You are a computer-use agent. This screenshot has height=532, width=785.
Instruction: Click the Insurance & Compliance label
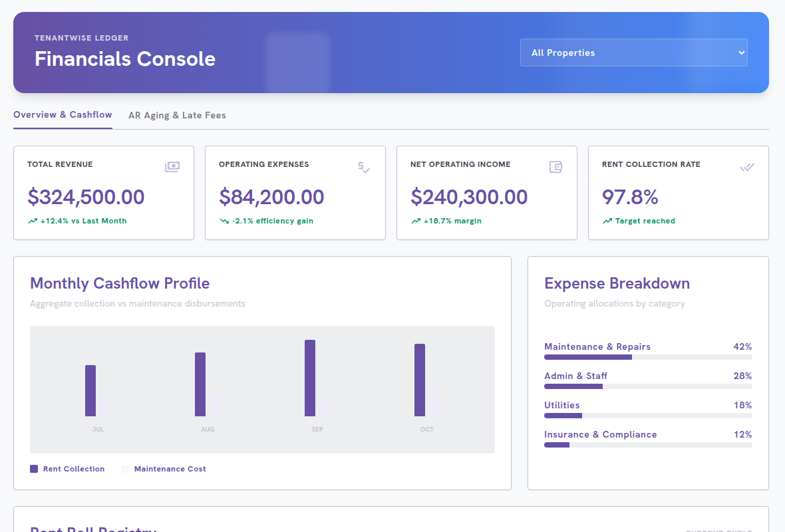[x=600, y=434]
